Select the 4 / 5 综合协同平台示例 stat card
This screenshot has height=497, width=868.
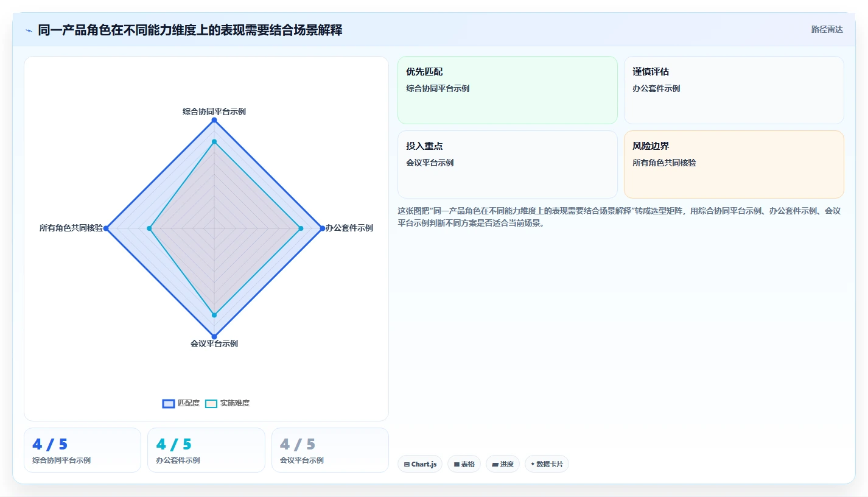[x=82, y=450]
